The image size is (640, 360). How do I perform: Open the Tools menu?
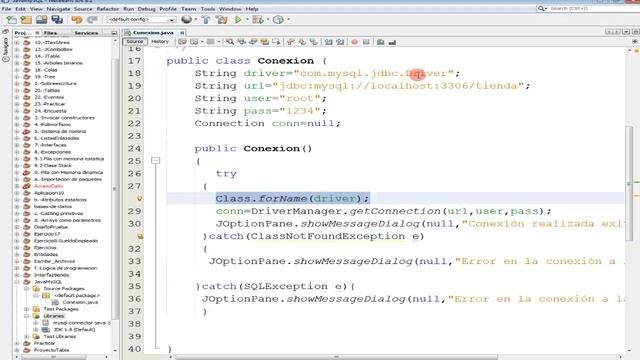(208, 9)
